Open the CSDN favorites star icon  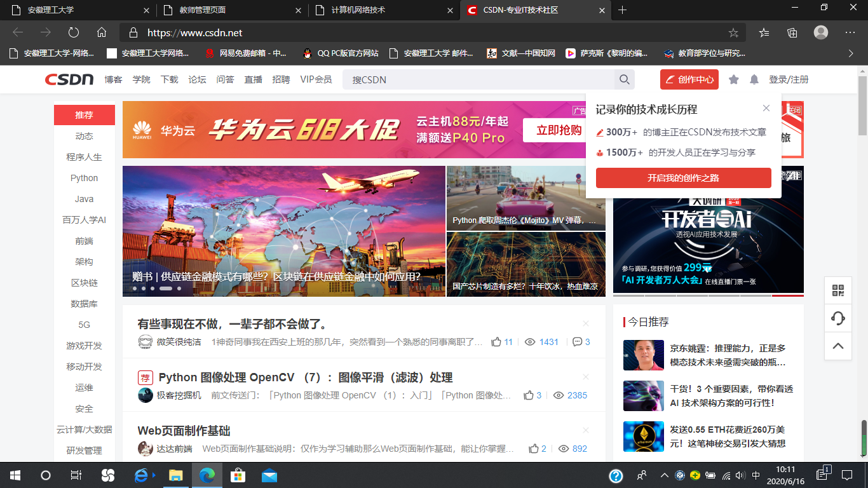pyautogui.click(x=733, y=79)
